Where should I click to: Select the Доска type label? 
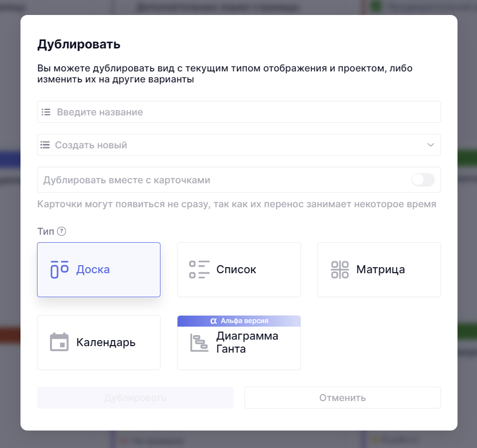click(x=93, y=270)
